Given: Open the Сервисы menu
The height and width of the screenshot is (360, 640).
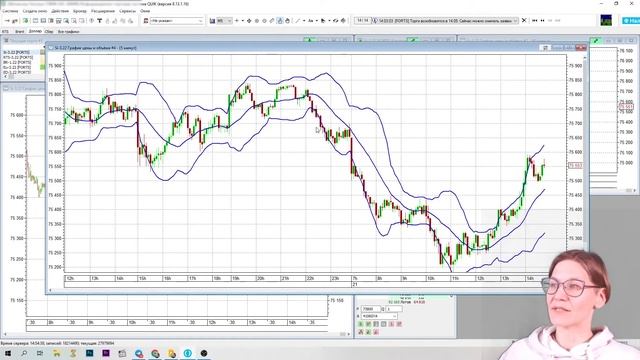Looking at the screenshot, I should point(128,11).
